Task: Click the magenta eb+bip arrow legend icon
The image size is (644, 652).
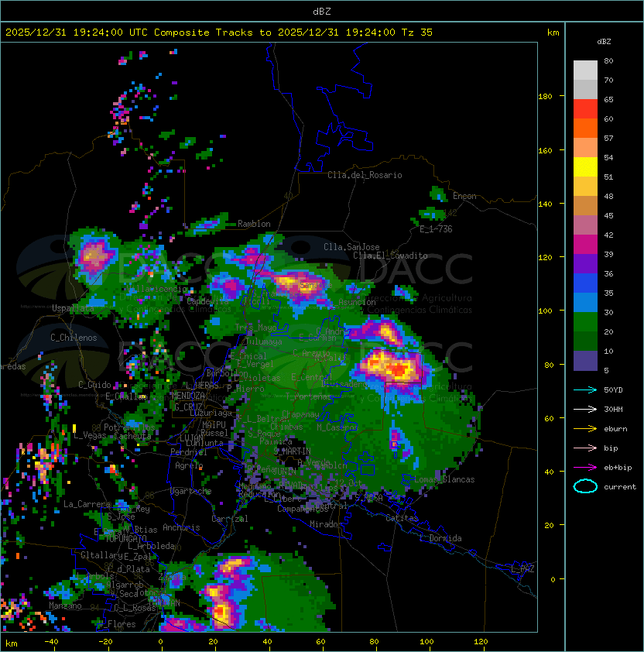Action: [x=585, y=468]
